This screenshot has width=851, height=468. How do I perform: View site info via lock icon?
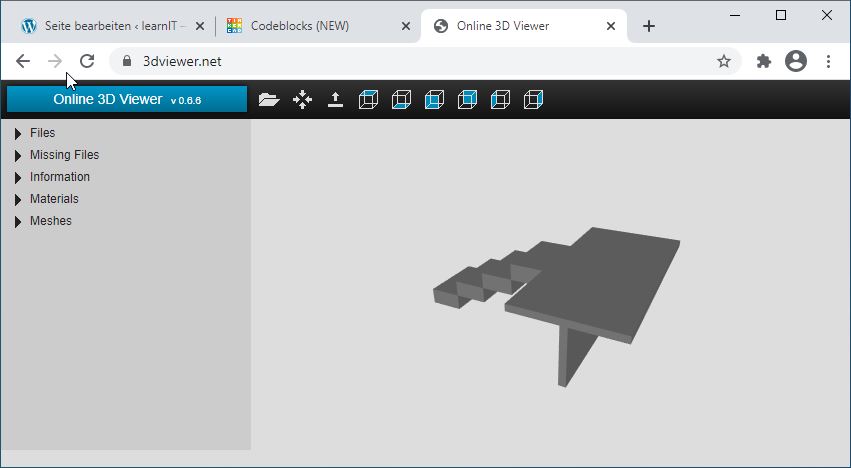127,61
